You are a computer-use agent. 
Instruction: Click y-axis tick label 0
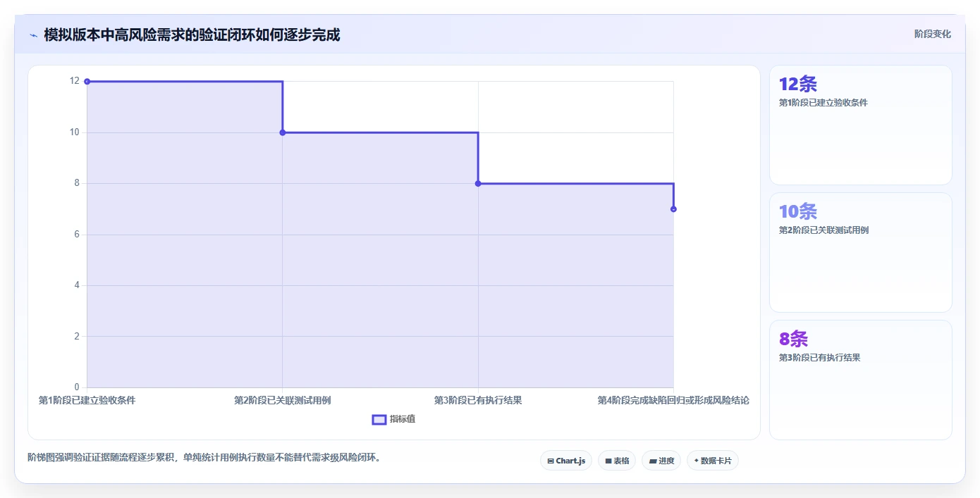(77, 387)
